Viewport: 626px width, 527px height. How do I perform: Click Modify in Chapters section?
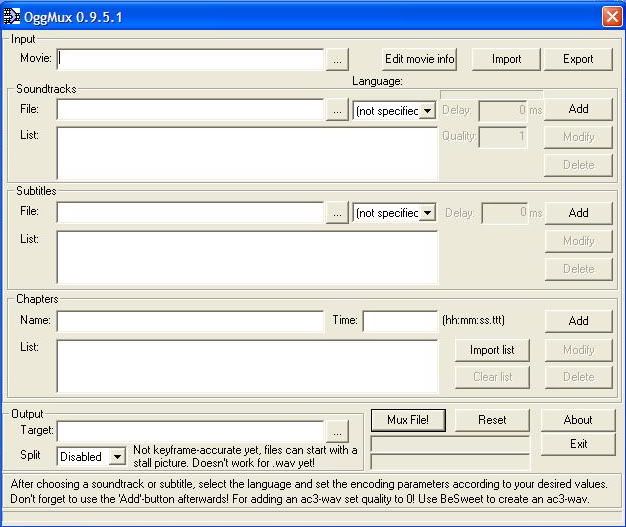pos(578,350)
